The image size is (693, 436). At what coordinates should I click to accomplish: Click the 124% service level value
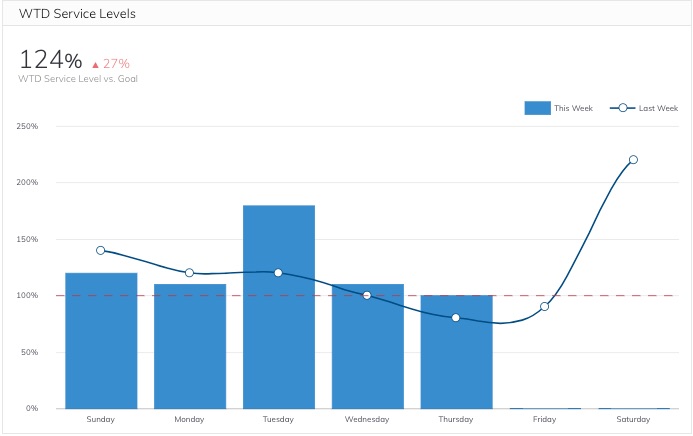pyautogui.click(x=50, y=59)
